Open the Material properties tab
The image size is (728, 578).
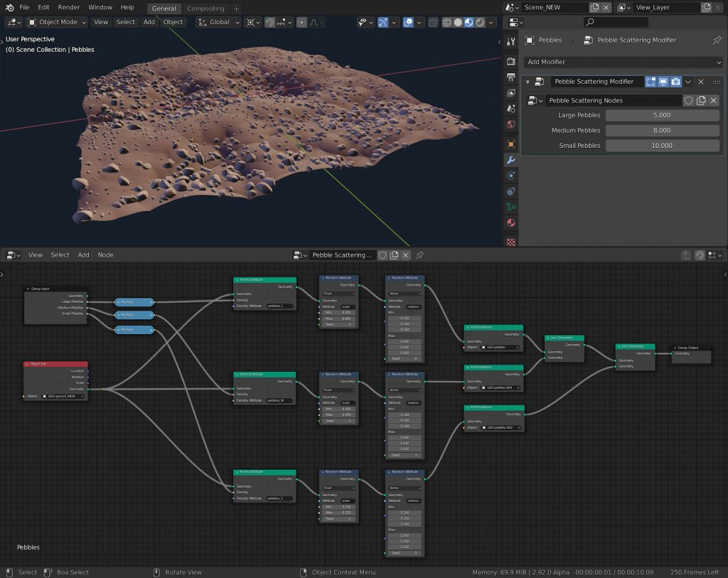[510, 223]
